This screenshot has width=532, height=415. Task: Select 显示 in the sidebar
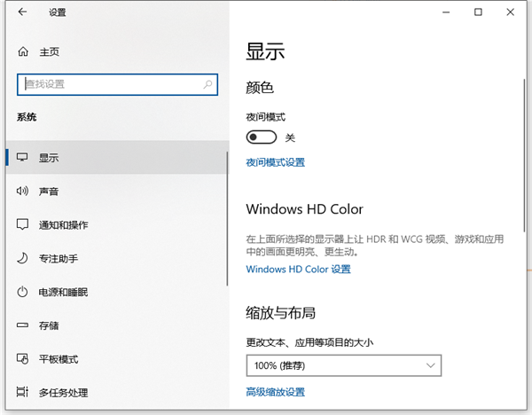click(x=49, y=158)
